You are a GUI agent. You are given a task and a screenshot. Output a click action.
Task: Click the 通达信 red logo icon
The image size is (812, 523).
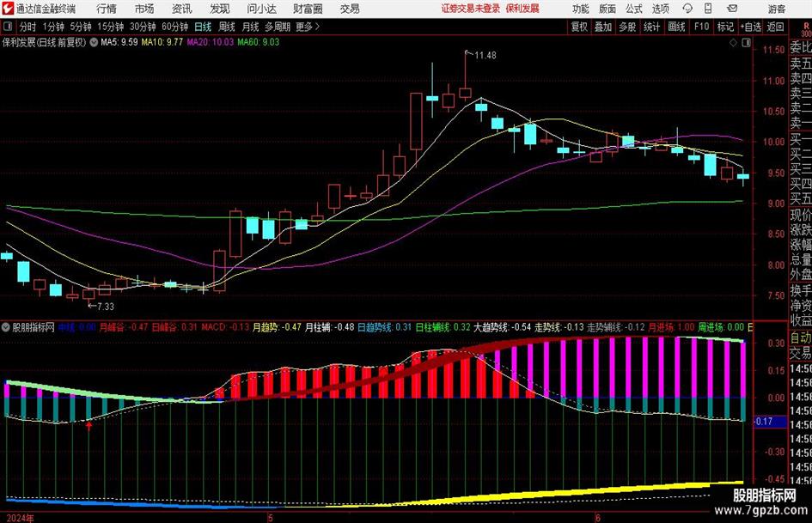coord(8,9)
